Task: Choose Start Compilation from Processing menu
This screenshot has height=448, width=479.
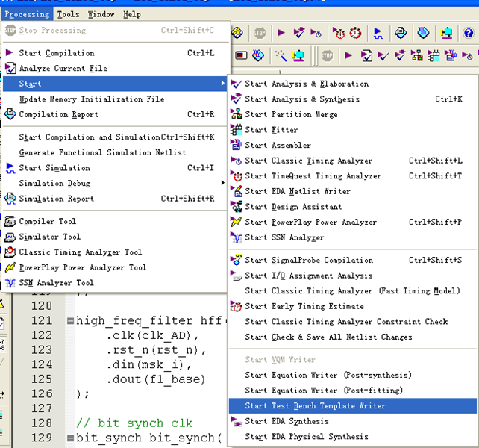Action: click(x=115, y=53)
